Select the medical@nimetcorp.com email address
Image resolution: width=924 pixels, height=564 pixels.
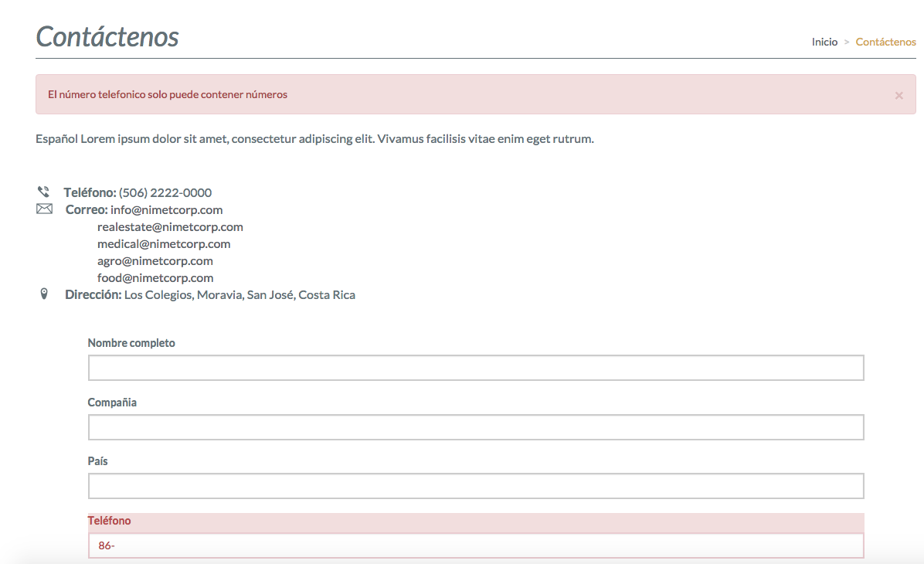tap(164, 244)
